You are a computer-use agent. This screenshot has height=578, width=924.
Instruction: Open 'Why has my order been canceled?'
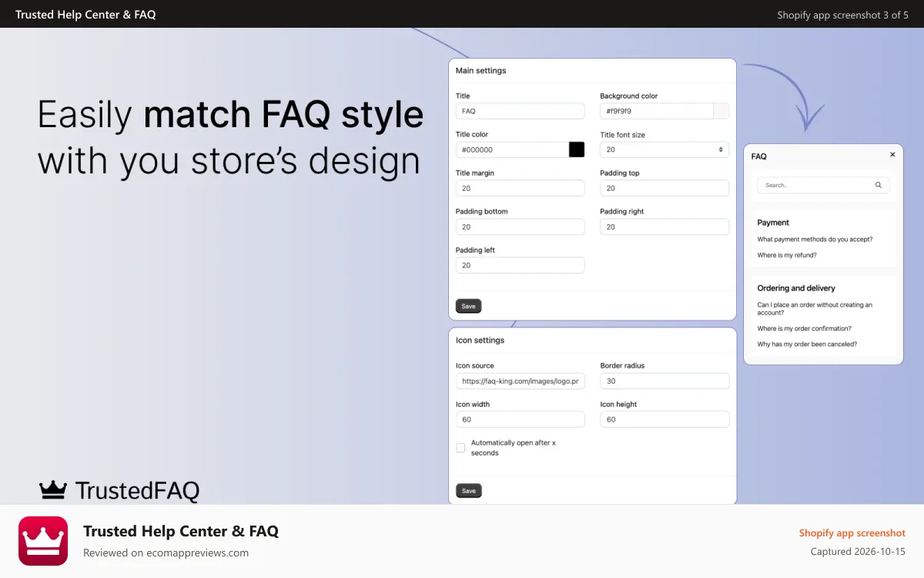(807, 344)
